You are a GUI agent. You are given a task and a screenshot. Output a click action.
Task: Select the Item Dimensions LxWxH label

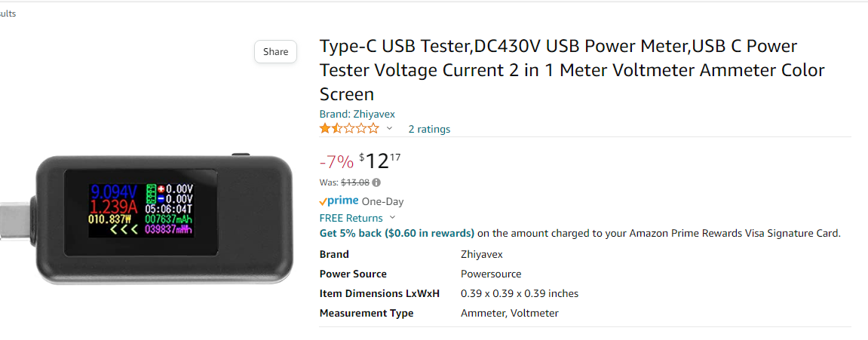(x=379, y=293)
